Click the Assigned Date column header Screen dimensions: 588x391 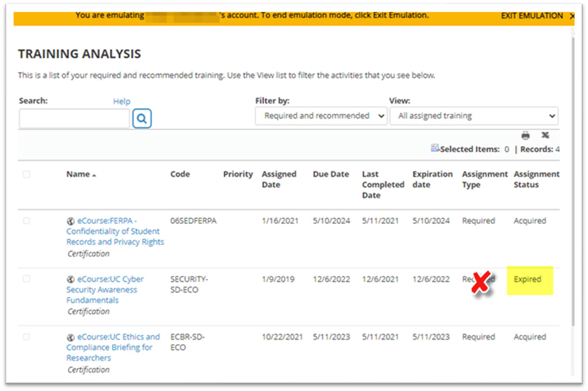[x=279, y=180]
